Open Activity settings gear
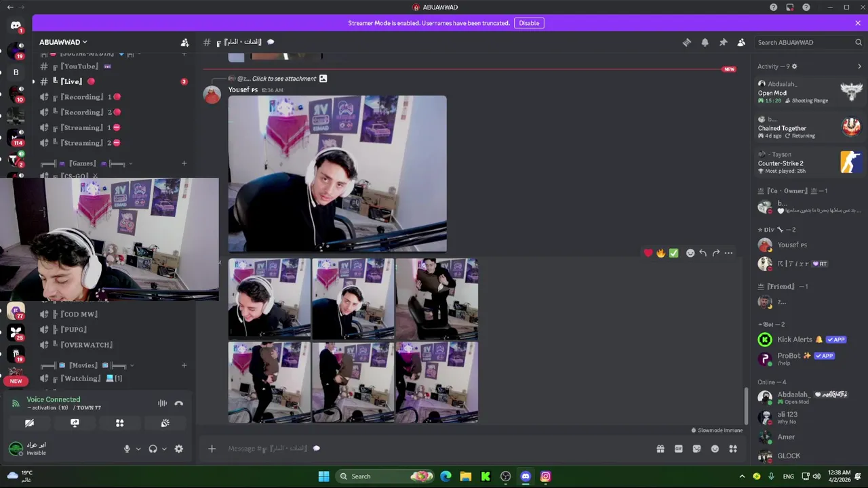Image resolution: width=868 pixels, height=488 pixels. (x=794, y=66)
